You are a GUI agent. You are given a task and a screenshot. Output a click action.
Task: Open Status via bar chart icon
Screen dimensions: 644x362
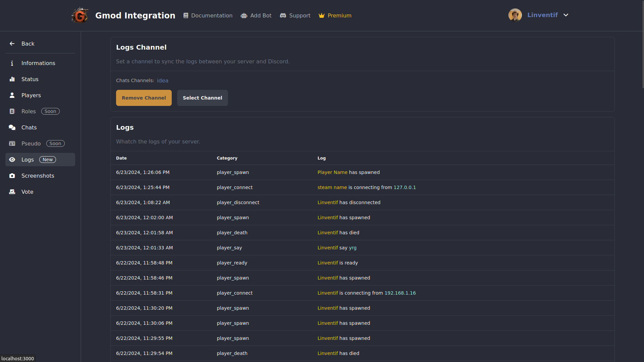pos(12,79)
